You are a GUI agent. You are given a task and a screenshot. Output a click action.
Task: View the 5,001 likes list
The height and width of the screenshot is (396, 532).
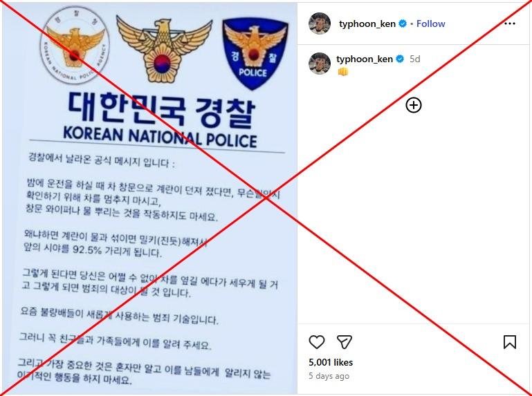331,362
